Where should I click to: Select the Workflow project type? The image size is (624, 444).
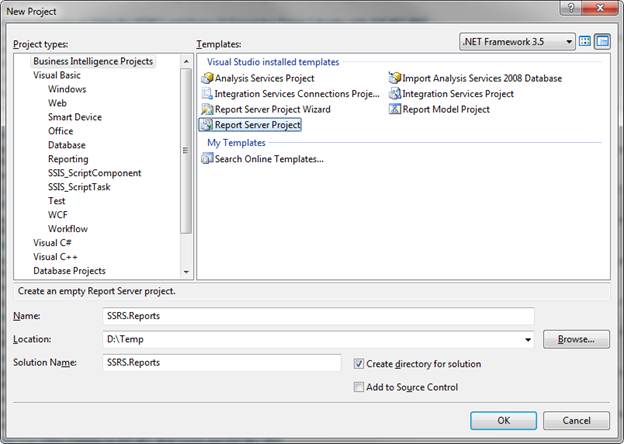pos(68,229)
